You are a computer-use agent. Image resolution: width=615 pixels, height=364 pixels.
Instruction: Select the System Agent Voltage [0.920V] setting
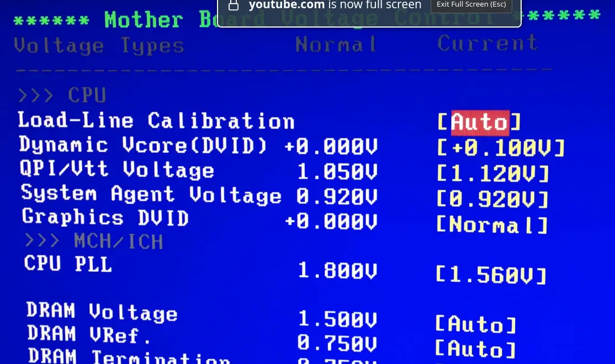492,200
